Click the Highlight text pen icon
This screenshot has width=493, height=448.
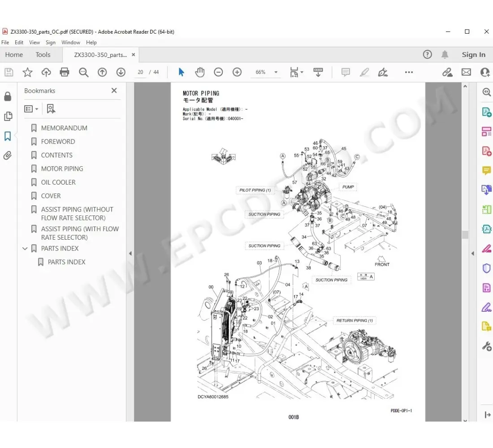click(x=364, y=72)
